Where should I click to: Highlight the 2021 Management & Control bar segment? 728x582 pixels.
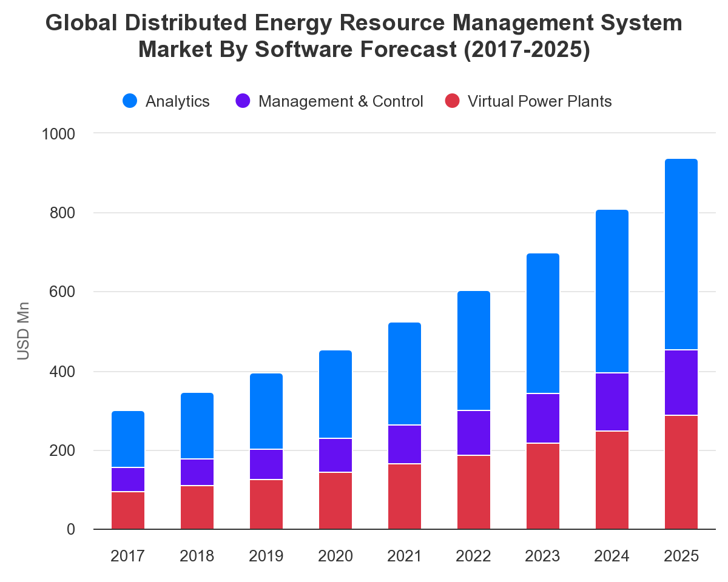tap(405, 444)
